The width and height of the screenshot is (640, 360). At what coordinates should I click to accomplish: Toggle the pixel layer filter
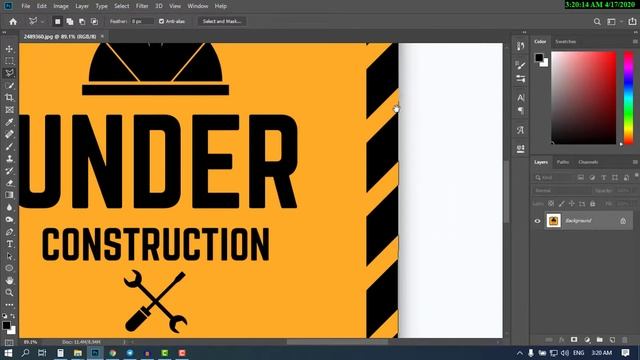(x=580, y=178)
